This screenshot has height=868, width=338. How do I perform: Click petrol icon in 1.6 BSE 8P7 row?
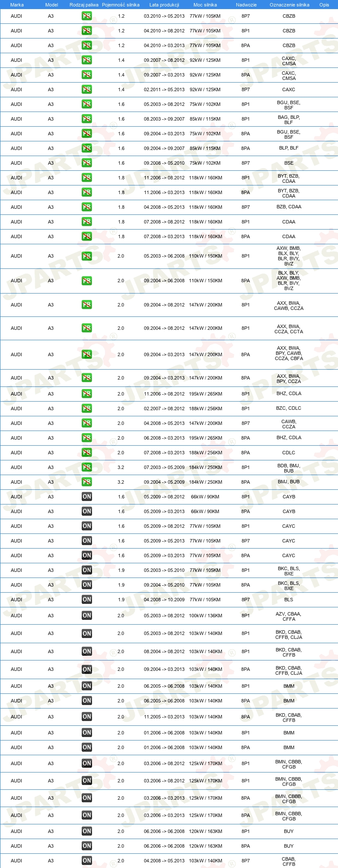[87, 163]
